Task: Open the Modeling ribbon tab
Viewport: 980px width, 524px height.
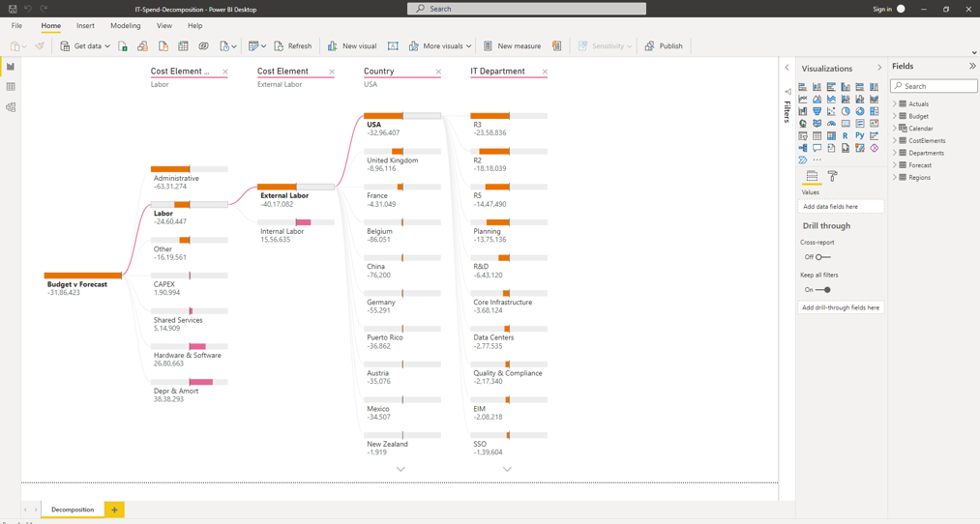Action: [125, 26]
